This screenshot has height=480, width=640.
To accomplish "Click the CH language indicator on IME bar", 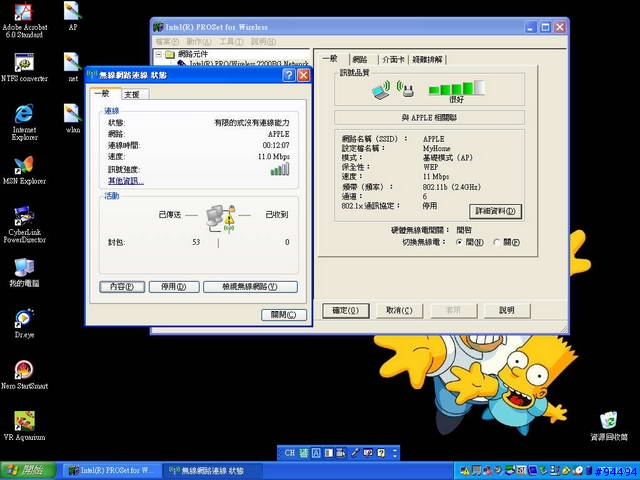I will click(x=289, y=453).
